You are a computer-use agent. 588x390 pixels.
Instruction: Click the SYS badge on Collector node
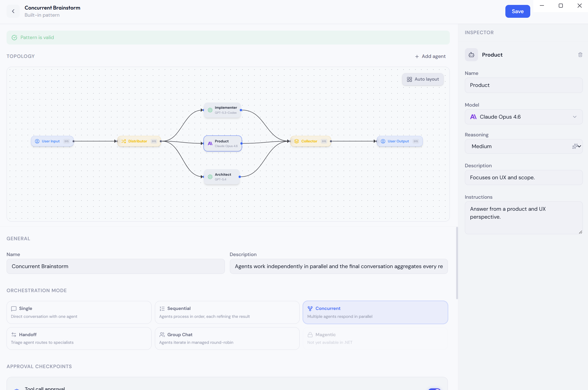(324, 141)
